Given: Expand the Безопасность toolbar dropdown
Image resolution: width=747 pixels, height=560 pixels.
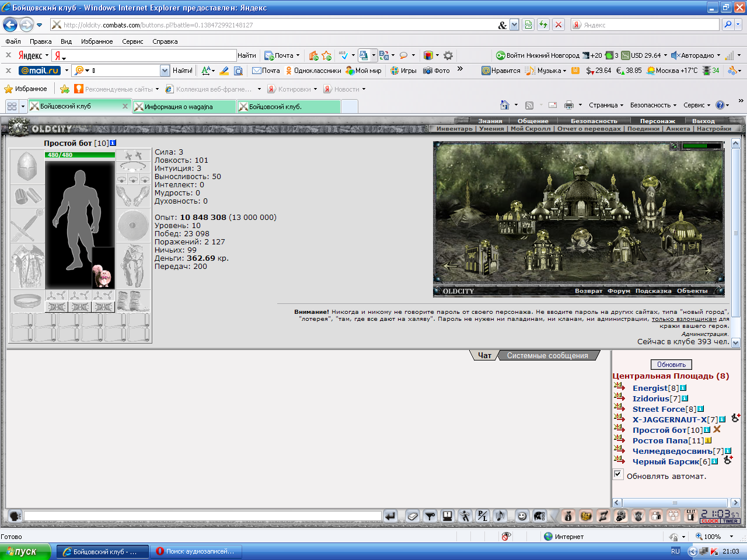Looking at the screenshot, I should pos(653,105).
